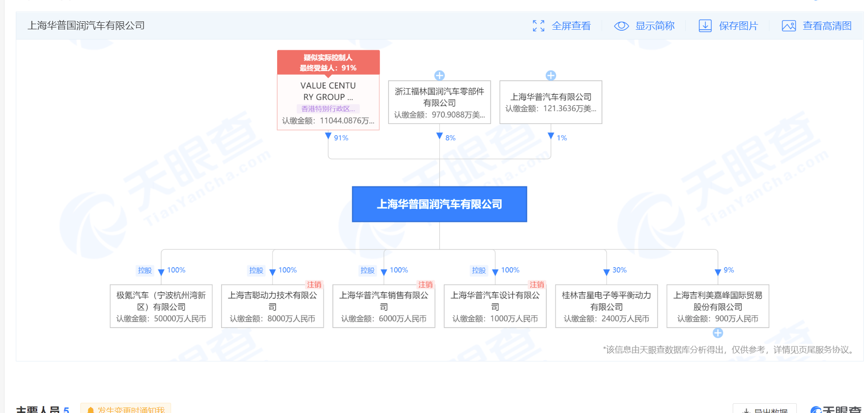Click 注销 badge on 上海吉聪动力技术
The width and height of the screenshot is (868, 413).
click(314, 285)
